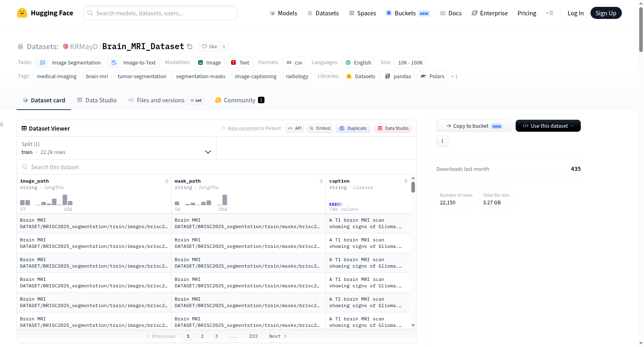This screenshot has height=347, width=644.
Task: Click the Datasets library tag
Action: [x=361, y=76]
